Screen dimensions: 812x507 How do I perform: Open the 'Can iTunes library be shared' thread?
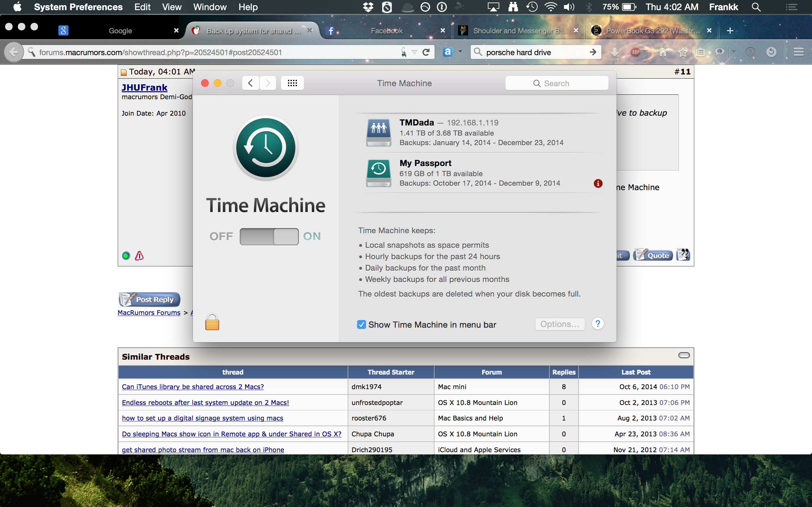pyautogui.click(x=193, y=386)
